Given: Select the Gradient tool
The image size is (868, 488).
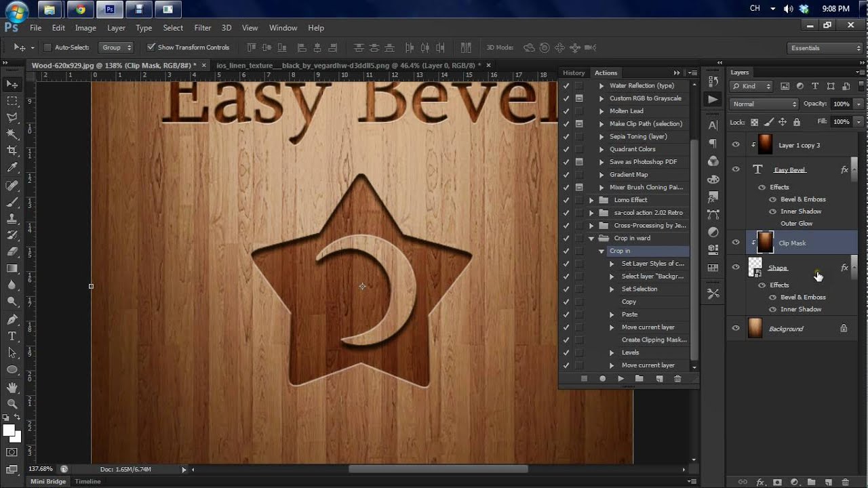Looking at the screenshot, I should (x=12, y=268).
